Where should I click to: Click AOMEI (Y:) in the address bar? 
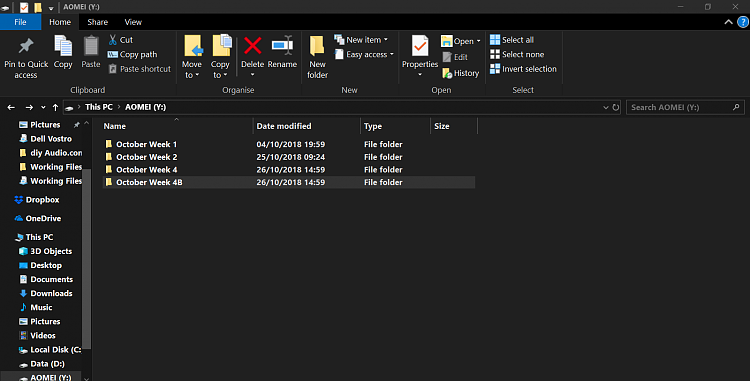pos(145,107)
